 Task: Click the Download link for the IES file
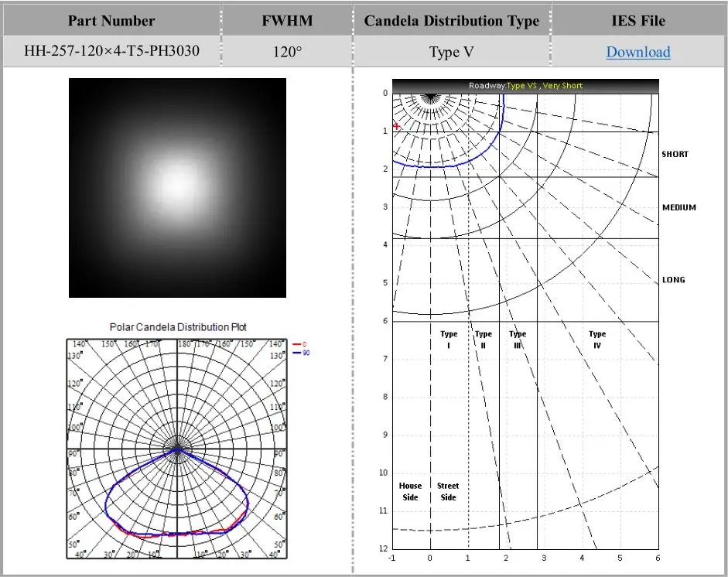637,52
